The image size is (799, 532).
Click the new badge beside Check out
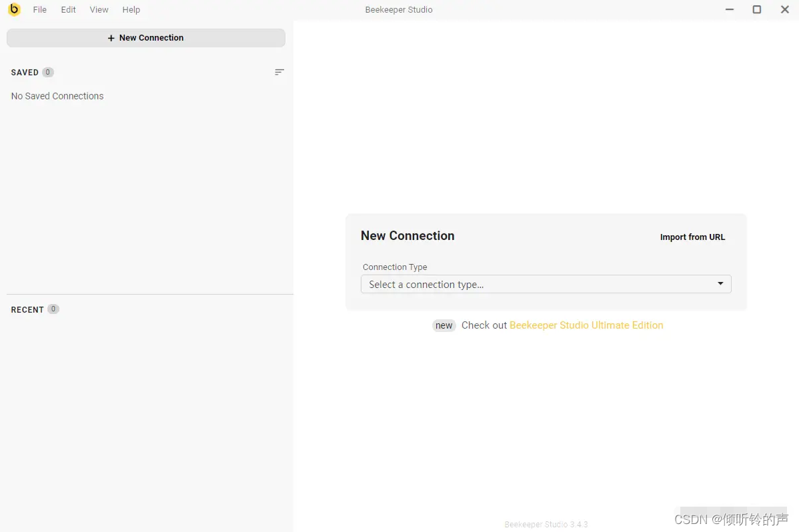pos(444,325)
